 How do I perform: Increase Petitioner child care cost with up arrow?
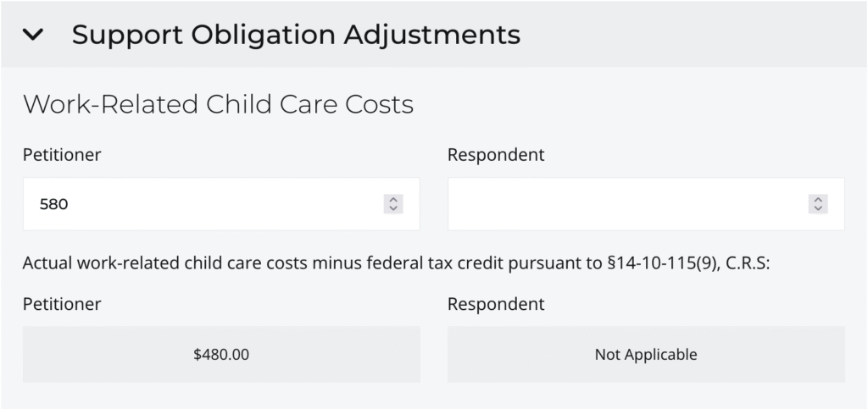click(393, 200)
